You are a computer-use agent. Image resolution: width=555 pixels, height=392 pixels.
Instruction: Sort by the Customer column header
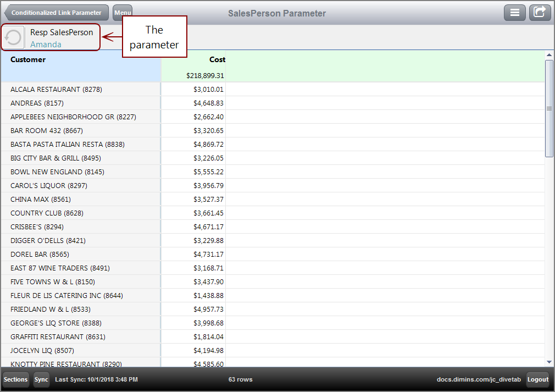(27, 59)
